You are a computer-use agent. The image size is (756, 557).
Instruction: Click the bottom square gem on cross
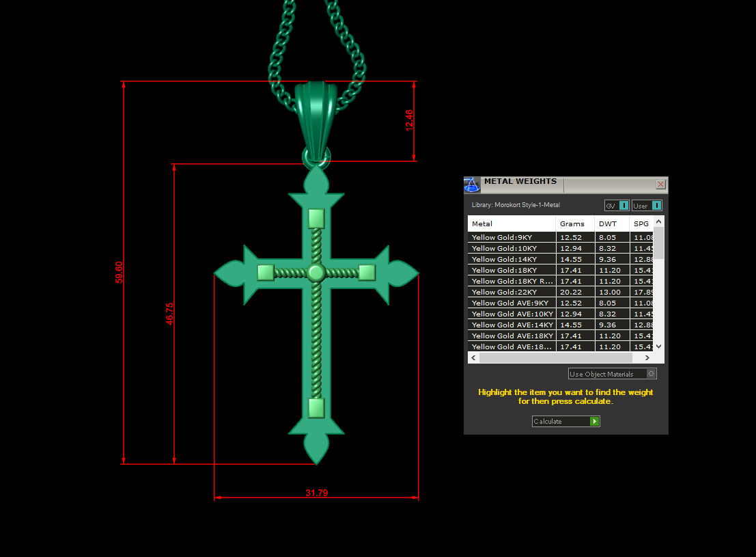click(316, 408)
